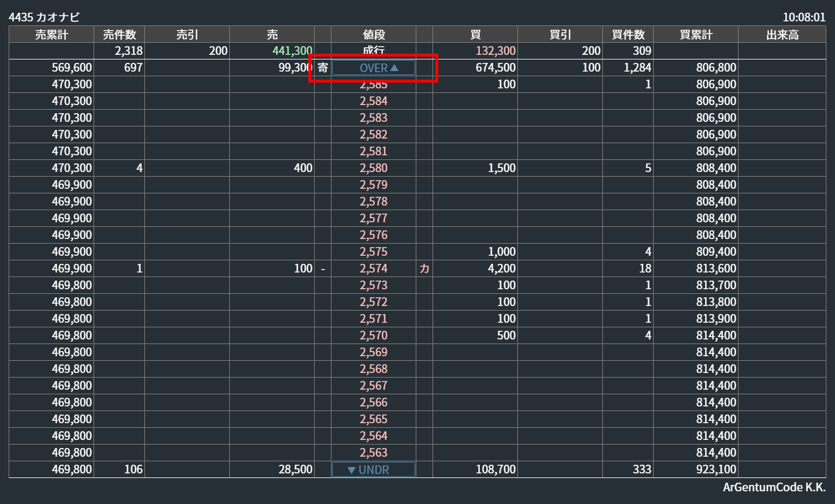Click cumulative buy value 809,400
Viewport: 835px width, 504px height.
tap(716, 252)
